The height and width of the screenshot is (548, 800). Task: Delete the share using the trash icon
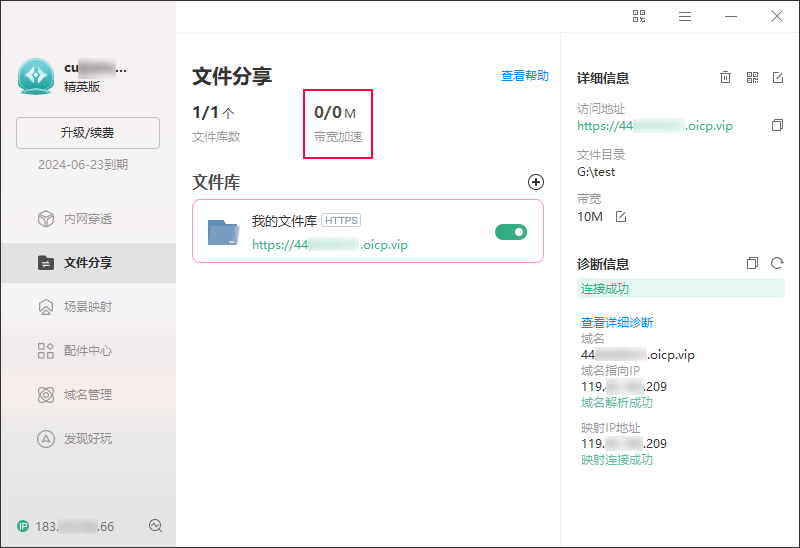(726, 77)
